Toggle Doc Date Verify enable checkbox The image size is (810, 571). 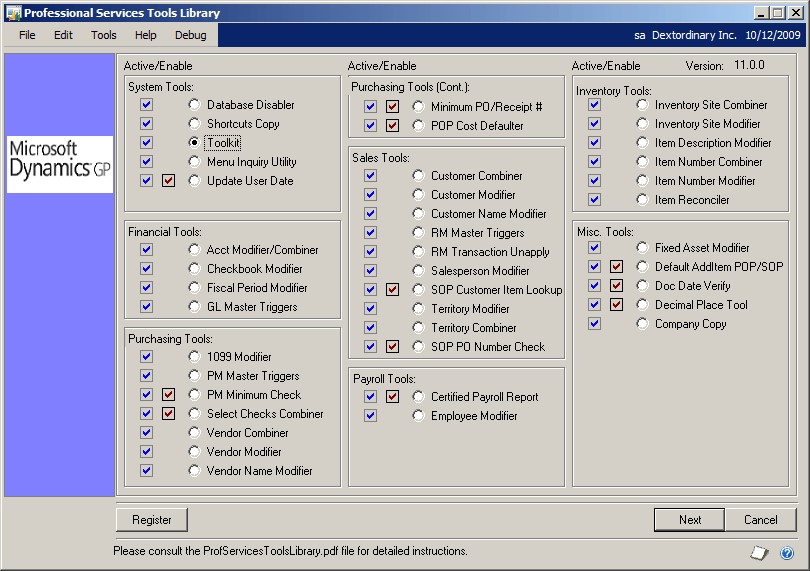616,286
